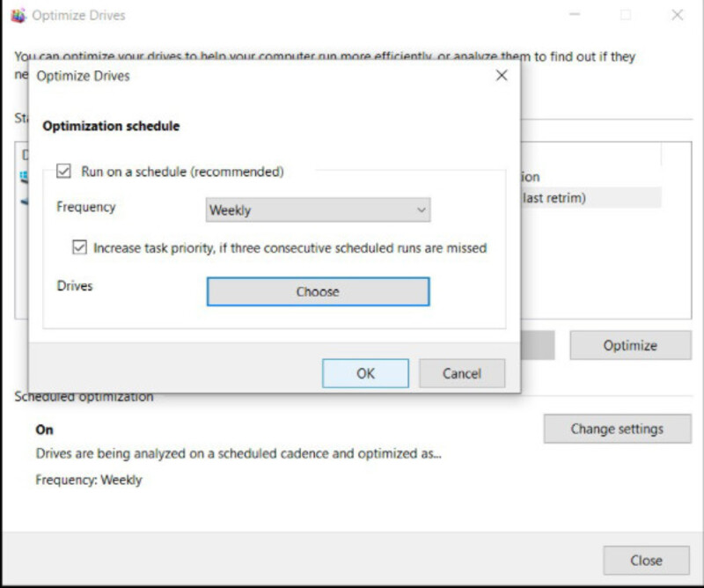Cancel the Optimization schedule dialog
This screenshot has width=704, height=588.
point(462,373)
